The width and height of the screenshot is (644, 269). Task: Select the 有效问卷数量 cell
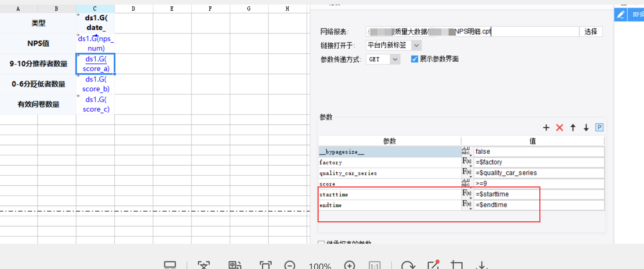click(x=38, y=104)
